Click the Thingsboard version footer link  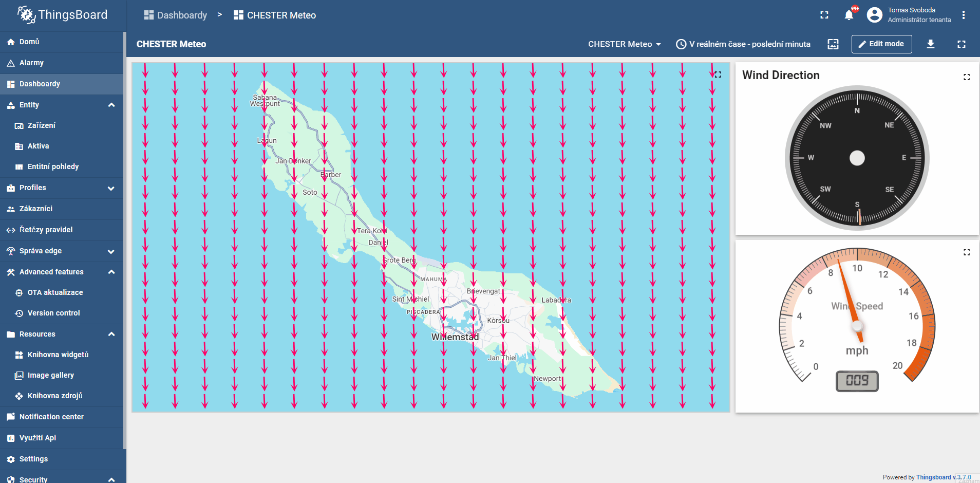pyautogui.click(x=944, y=477)
